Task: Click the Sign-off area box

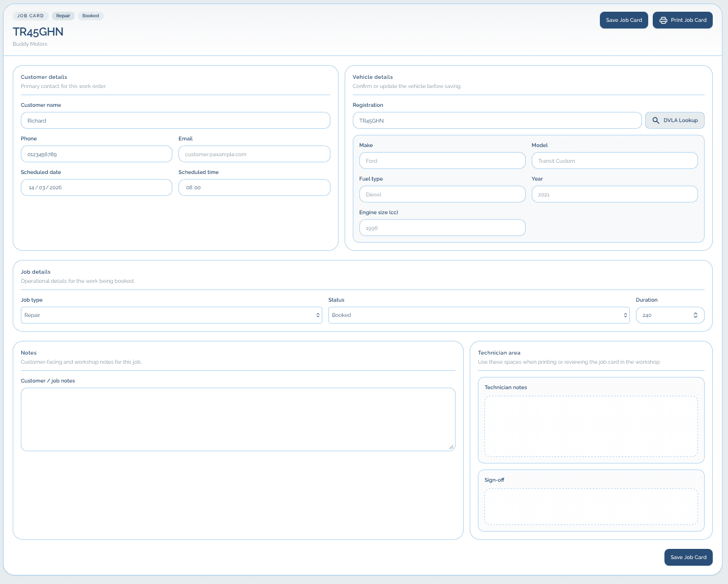Action: 591,507
